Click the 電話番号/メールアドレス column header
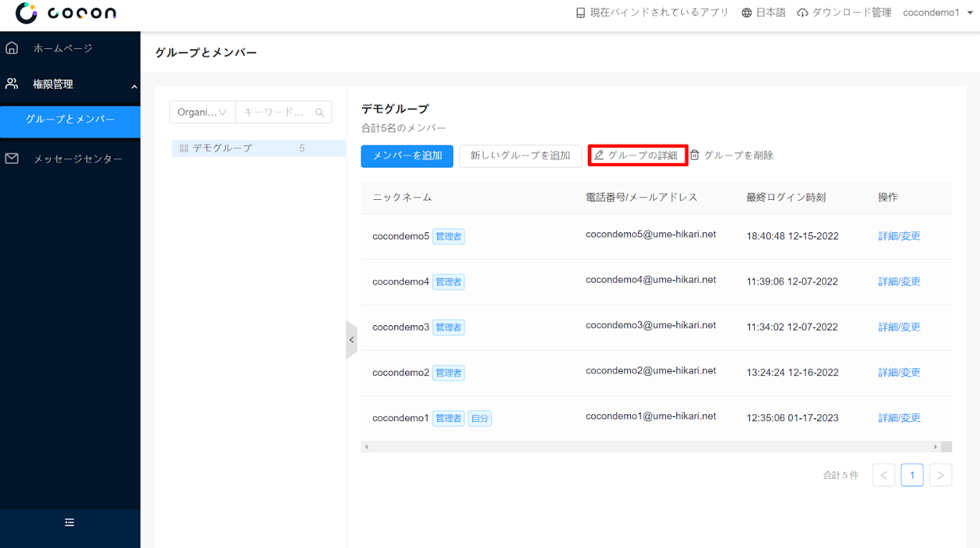The width and height of the screenshot is (980, 548). click(642, 197)
